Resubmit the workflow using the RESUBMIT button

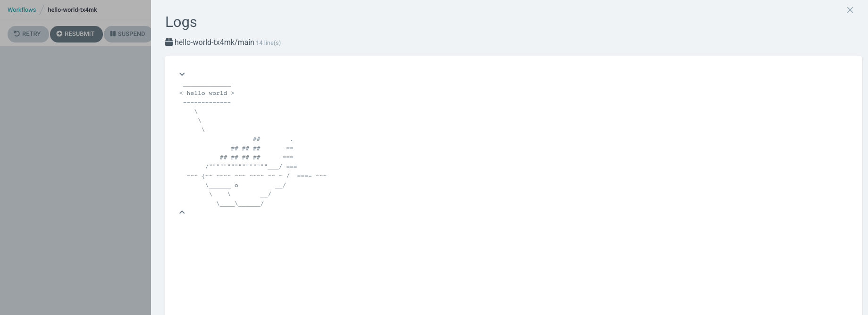[76, 34]
